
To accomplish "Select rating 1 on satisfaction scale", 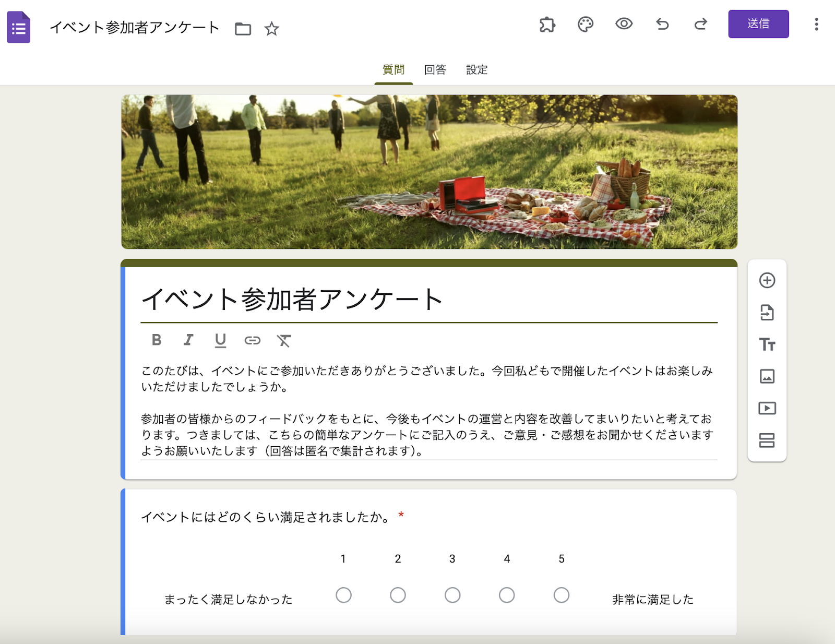I will click(x=343, y=595).
